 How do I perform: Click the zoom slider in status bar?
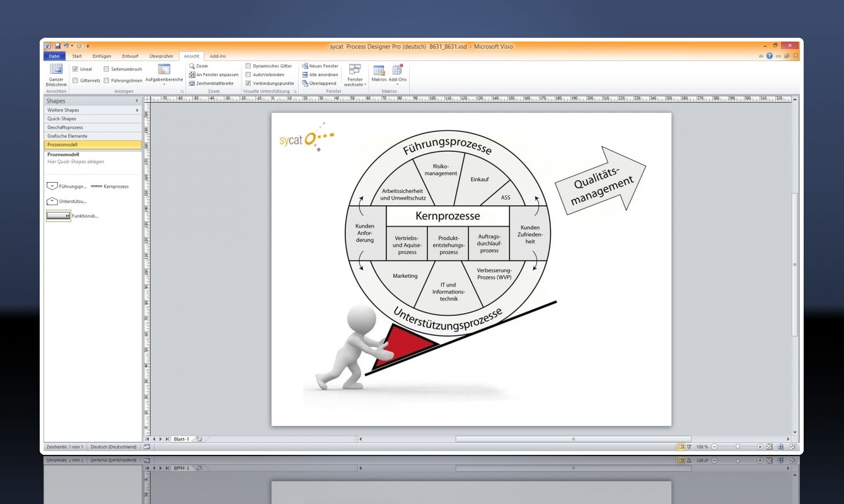click(x=737, y=447)
